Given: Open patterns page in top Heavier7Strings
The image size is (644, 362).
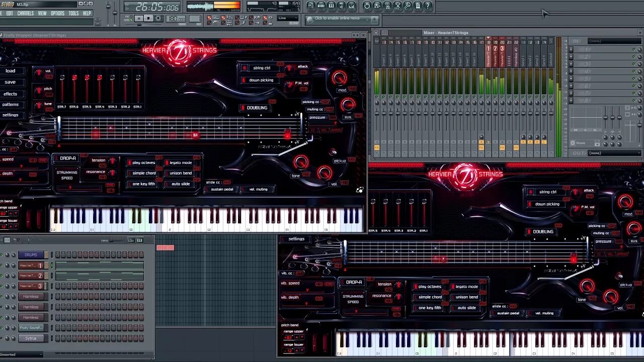Looking at the screenshot, I should tap(11, 105).
